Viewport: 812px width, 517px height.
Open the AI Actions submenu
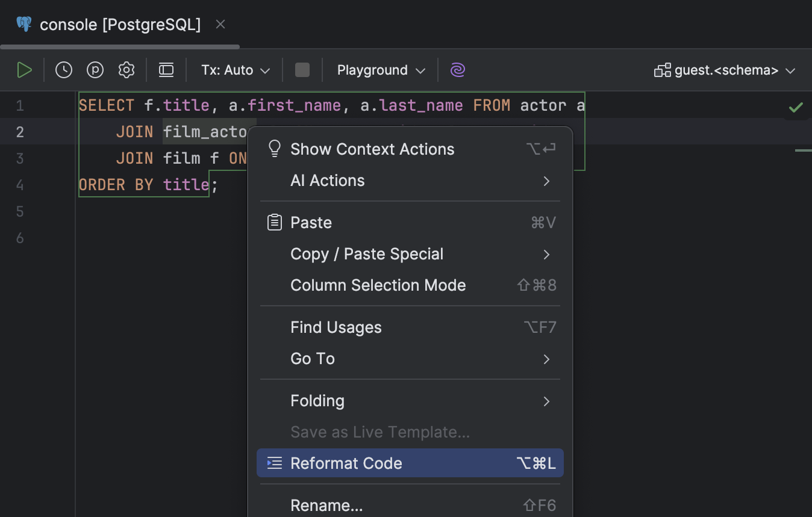pyautogui.click(x=327, y=180)
